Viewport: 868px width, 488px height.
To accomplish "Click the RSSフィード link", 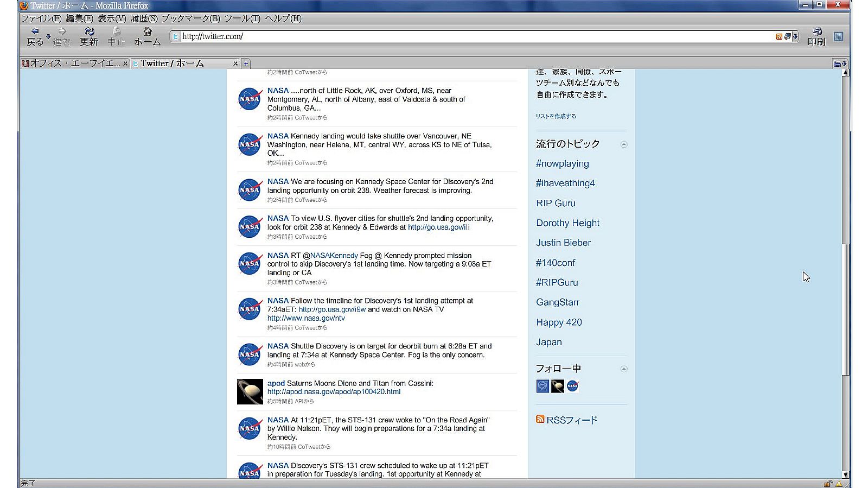I will click(571, 420).
